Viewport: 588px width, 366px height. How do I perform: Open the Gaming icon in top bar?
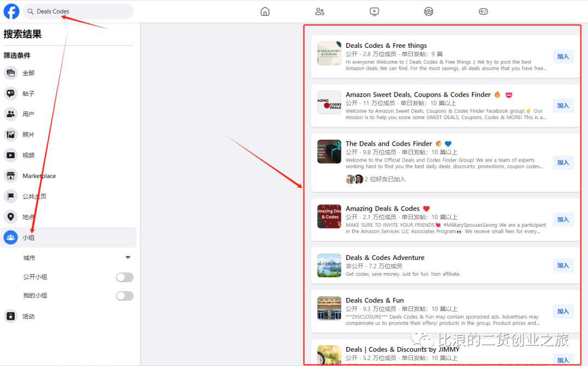[x=483, y=11]
